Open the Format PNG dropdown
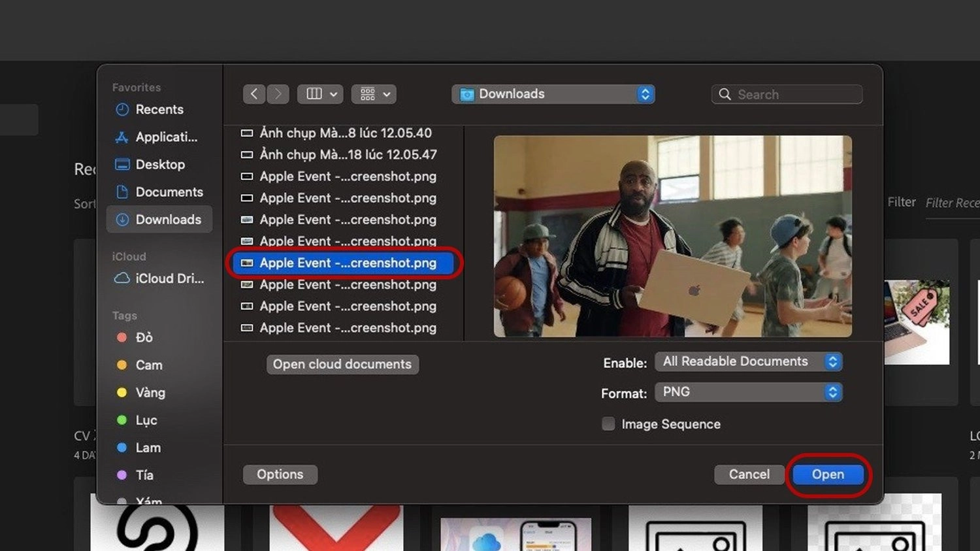This screenshot has height=551, width=980. (x=749, y=392)
